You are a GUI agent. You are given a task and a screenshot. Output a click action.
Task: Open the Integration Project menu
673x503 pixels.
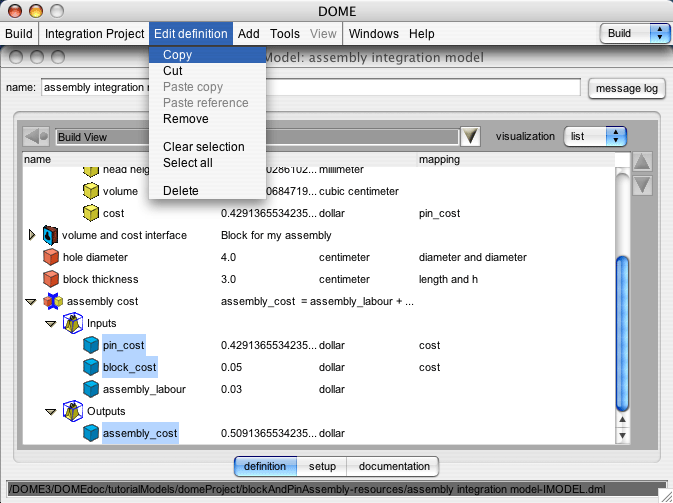94,33
